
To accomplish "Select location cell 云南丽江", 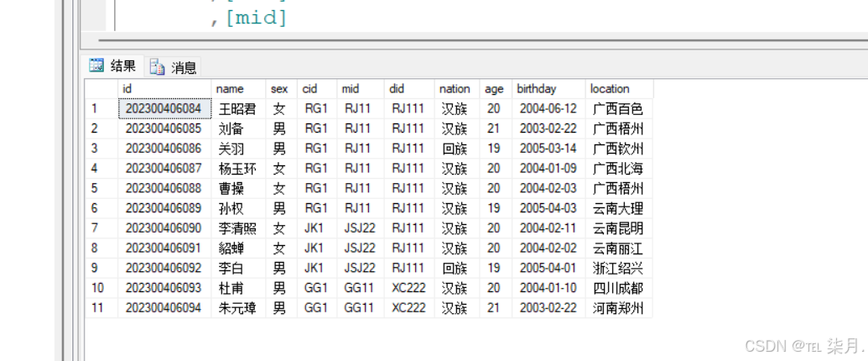I will tap(620, 249).
